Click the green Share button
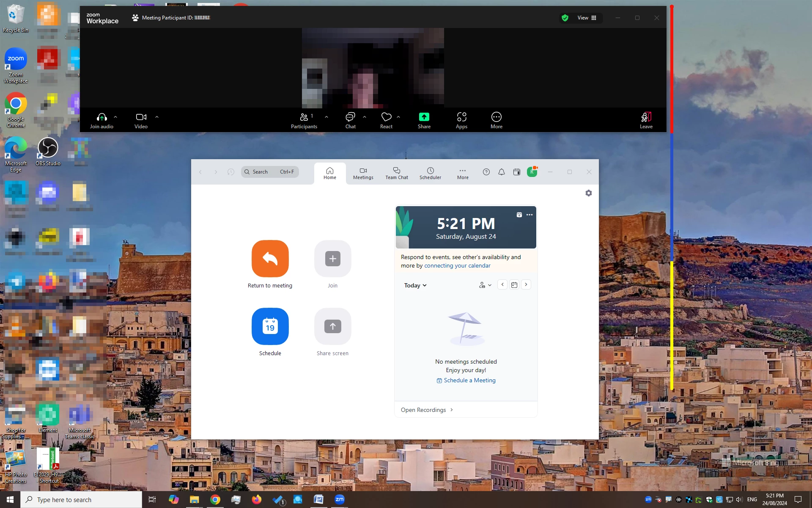Viewport: 812px width, 508px height. 424,117
